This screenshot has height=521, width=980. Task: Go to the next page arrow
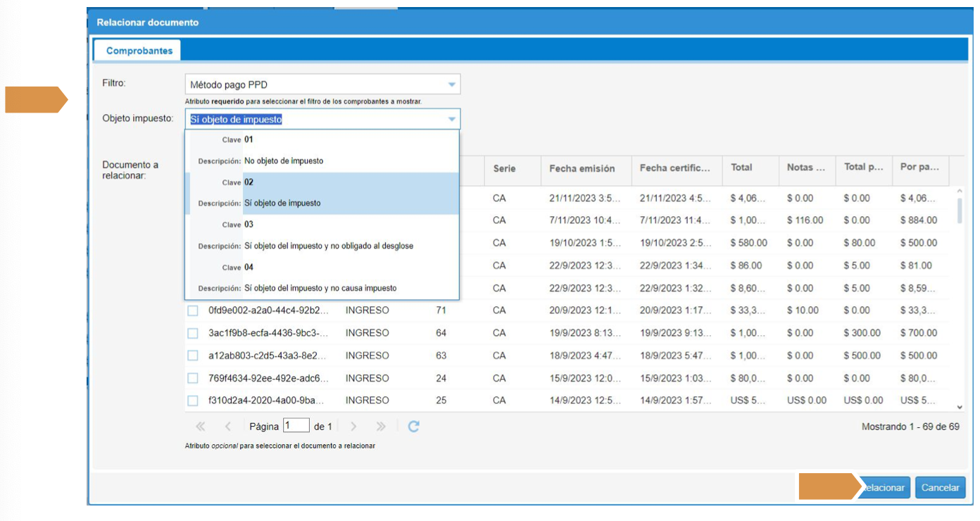pos(353,426)
